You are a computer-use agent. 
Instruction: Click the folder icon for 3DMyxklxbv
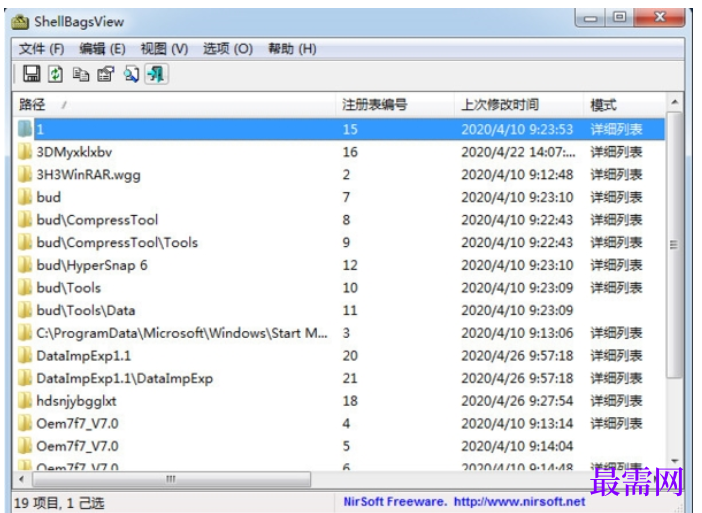click(x=25, y=152)
